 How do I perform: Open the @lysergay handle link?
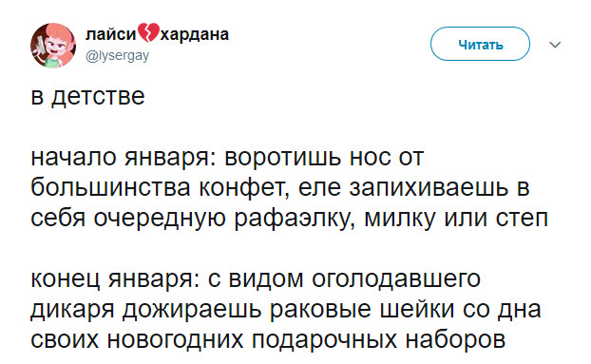click(x=117, y=55)
